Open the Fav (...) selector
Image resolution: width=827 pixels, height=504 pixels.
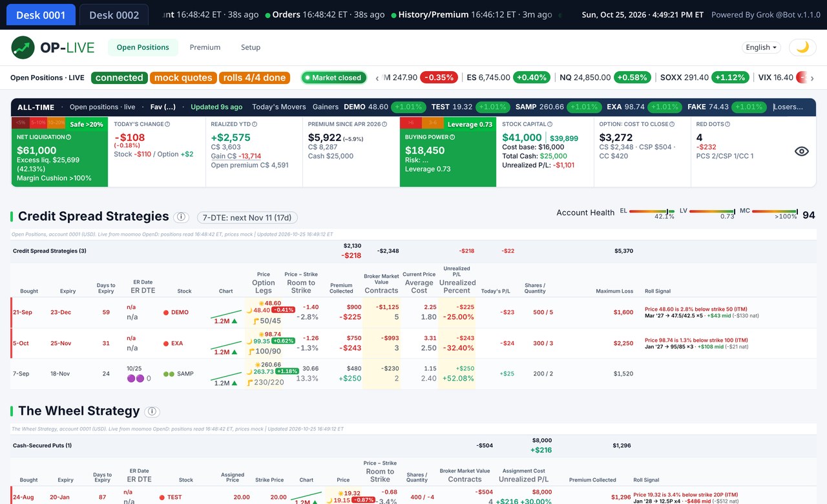(163, 107)
